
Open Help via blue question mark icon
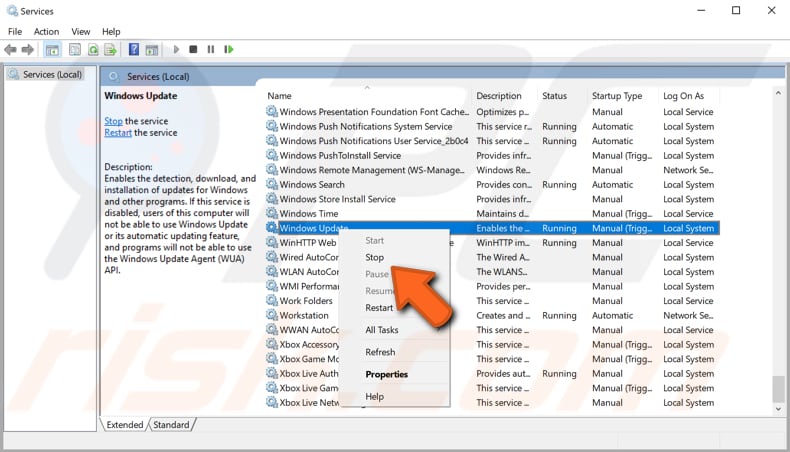click(134, 49)
